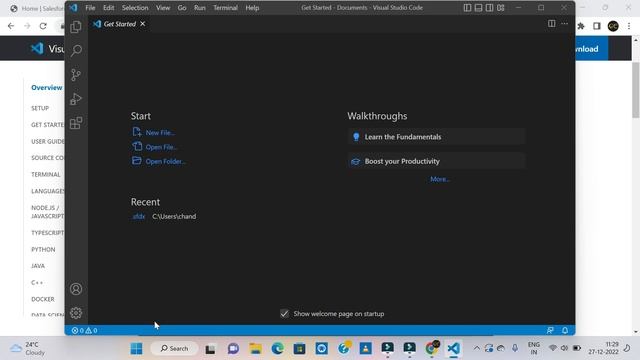
Task: Open the Source Control view
Action: [76, 75]
